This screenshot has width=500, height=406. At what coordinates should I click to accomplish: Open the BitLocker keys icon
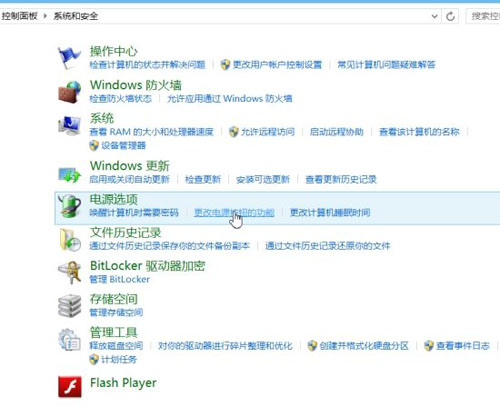pos(69,272)
